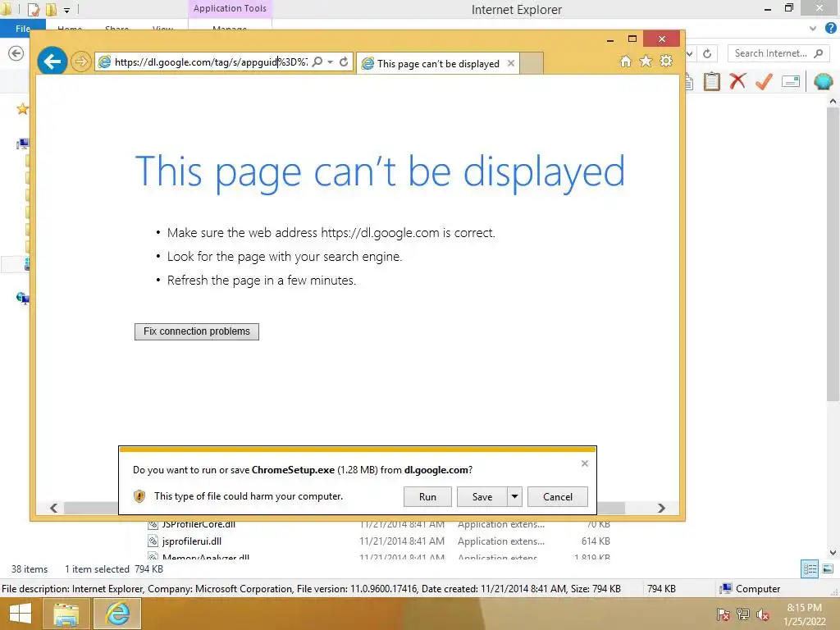This screenshot has height=630, width=840.
Task: Open the File Explorer address history dropdown
Action: [x=691, y=53]
